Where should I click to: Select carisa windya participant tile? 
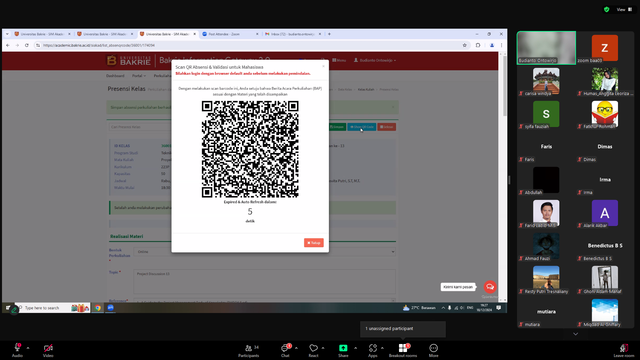[x=546, y=81]
